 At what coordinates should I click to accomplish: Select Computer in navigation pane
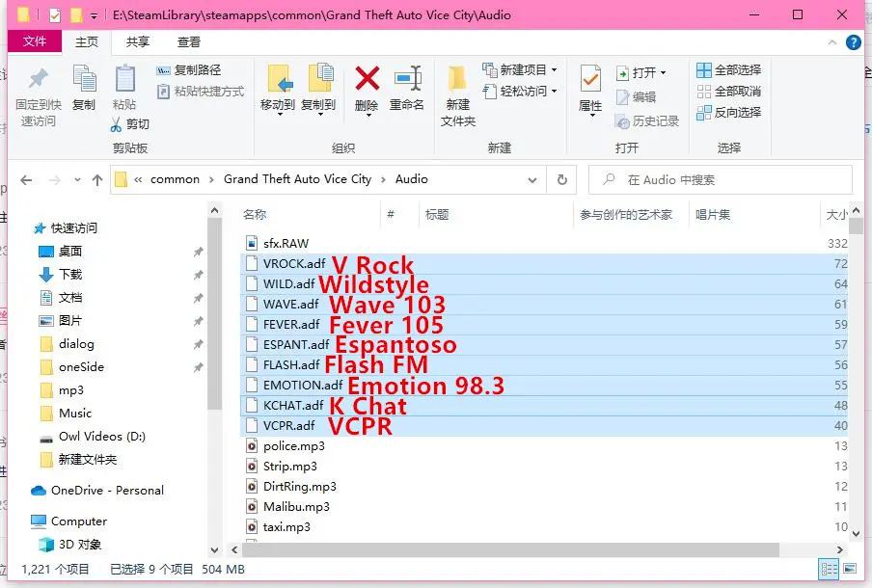point(79,521)
